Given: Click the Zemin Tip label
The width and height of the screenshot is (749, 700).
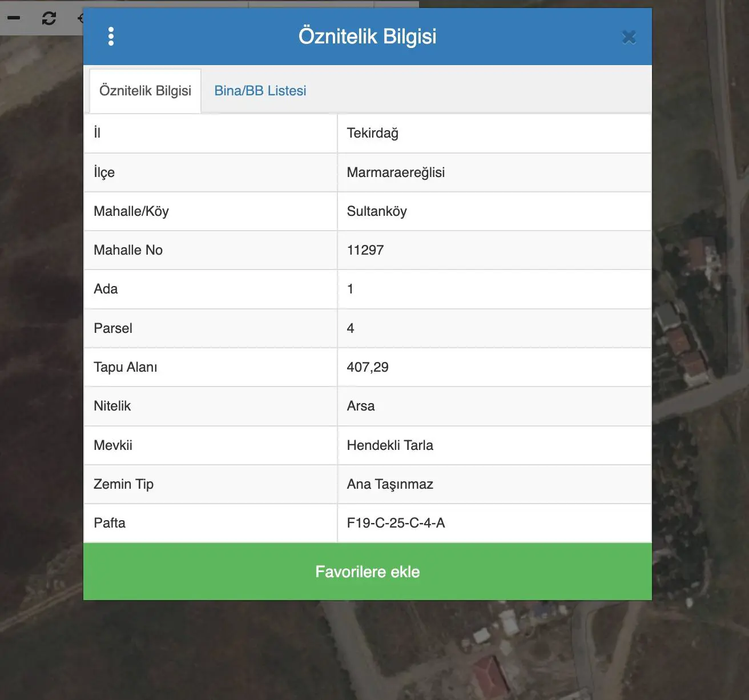Looking at the screenshot, I should tap(123, 484).
